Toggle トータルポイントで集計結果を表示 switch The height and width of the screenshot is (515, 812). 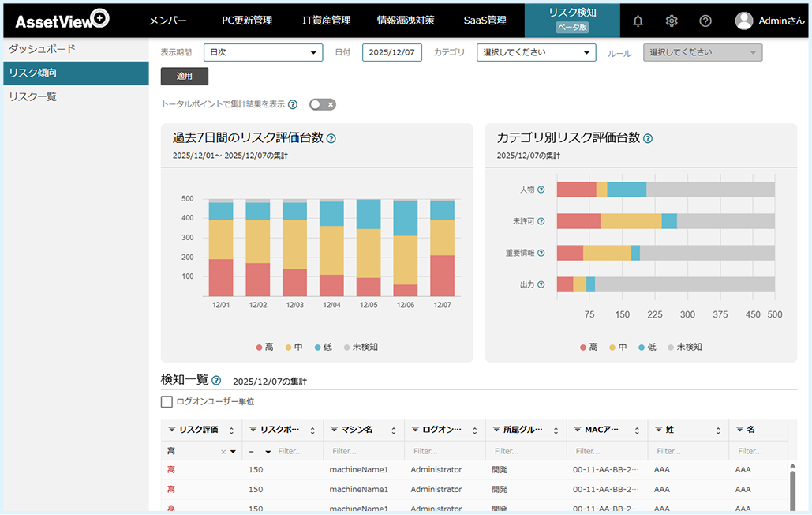coord(323,104)
